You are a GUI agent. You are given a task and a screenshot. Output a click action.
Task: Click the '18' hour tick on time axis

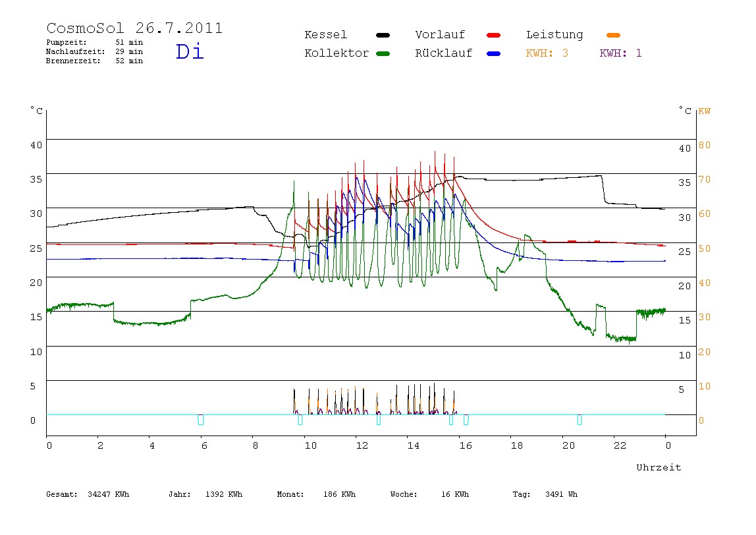tap(517, 445)
